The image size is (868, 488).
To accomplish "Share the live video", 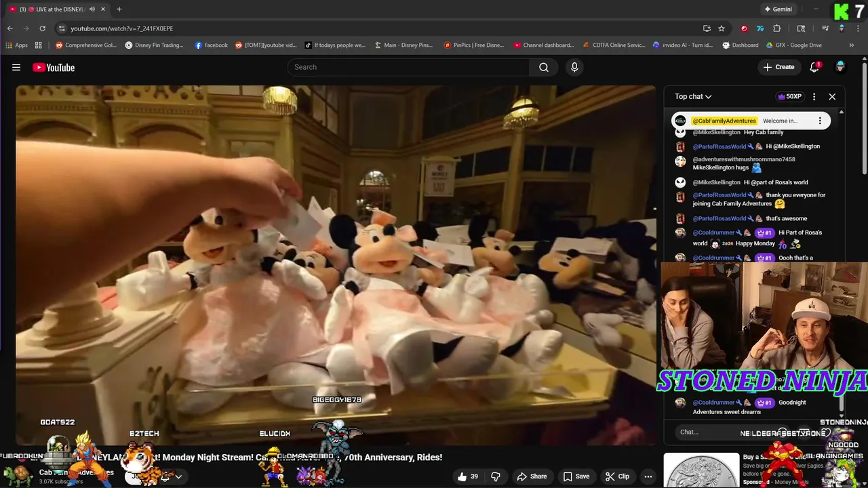I will (x=532, y=476).
